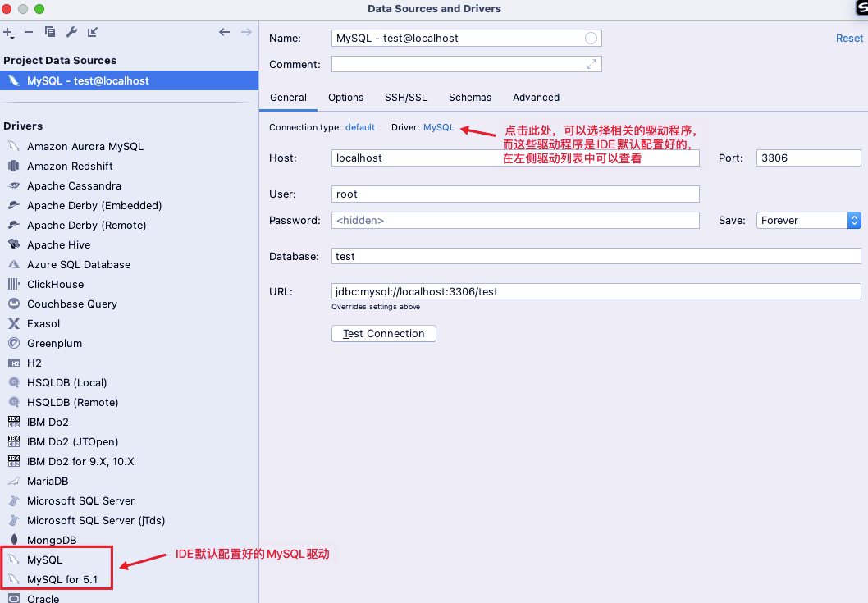Image resolution: width=868 pixels, height=603 pixels.
Task: Click the Apache Derby (Remote) hat icon
Action: [x=14, y=225]
